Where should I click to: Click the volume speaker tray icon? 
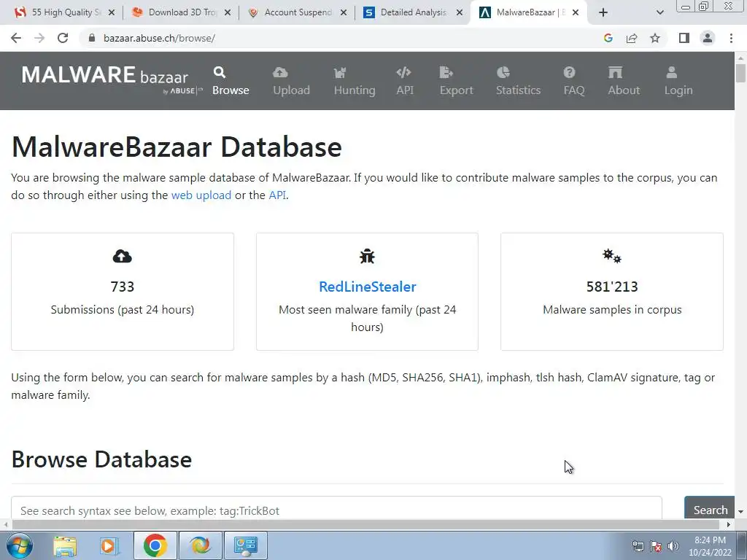click(x=673, y=546)
